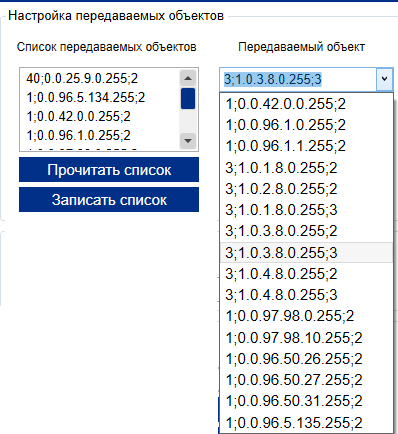Click the Настройка передаваемых объектов group title
Viewport: 398px width, 434px height.
tap(116, 16)
